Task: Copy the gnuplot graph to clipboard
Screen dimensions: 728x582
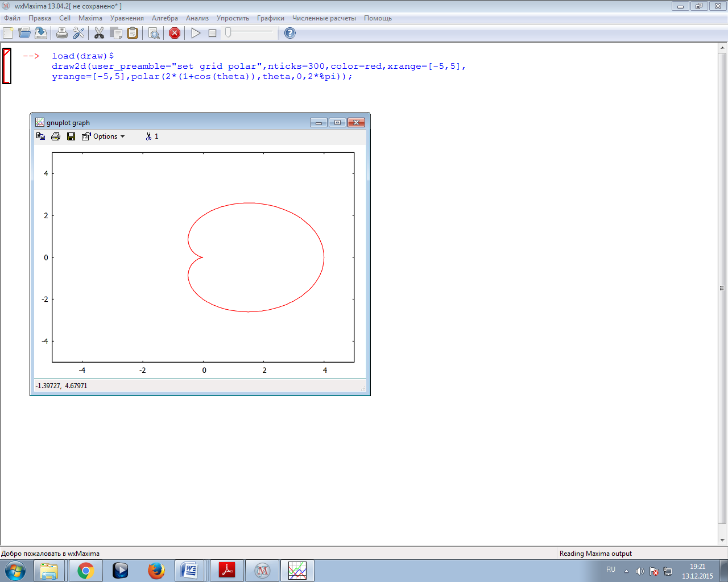Action: [x=40, y=136]
